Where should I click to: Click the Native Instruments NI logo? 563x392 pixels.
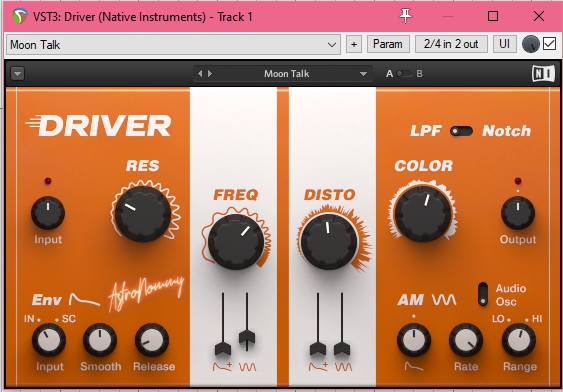point(543,74)
